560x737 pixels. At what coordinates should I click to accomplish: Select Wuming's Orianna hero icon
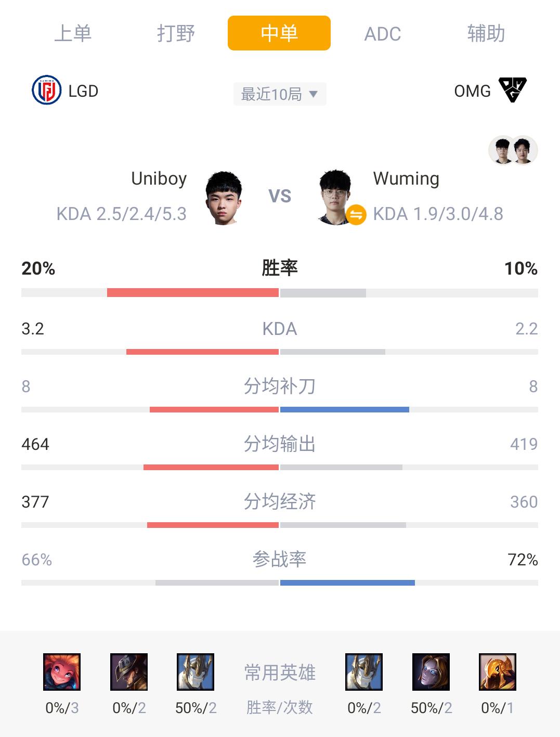(431, 672)
